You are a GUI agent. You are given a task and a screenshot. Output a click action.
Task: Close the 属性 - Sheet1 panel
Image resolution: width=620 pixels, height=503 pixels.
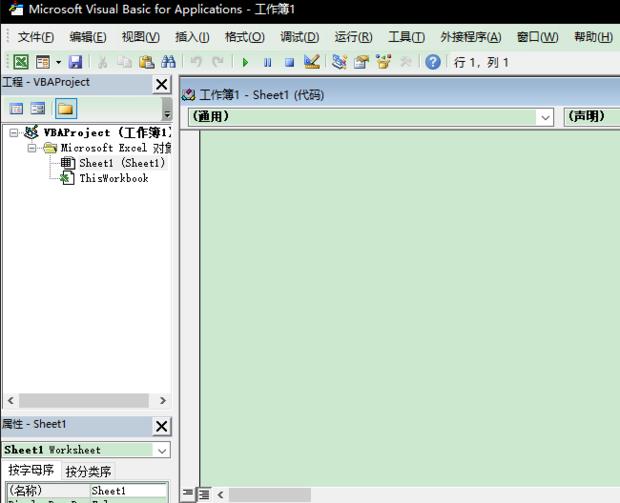tap(161, 426)
